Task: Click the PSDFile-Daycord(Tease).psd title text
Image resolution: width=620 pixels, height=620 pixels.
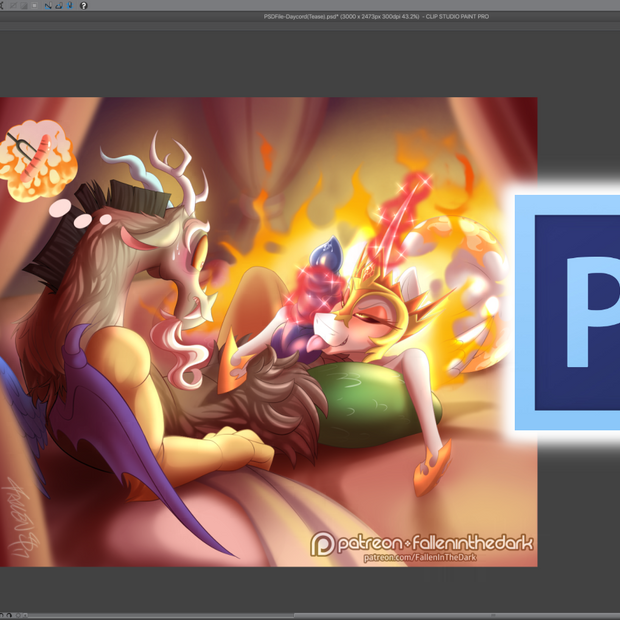Action: [x=376, y=17]
